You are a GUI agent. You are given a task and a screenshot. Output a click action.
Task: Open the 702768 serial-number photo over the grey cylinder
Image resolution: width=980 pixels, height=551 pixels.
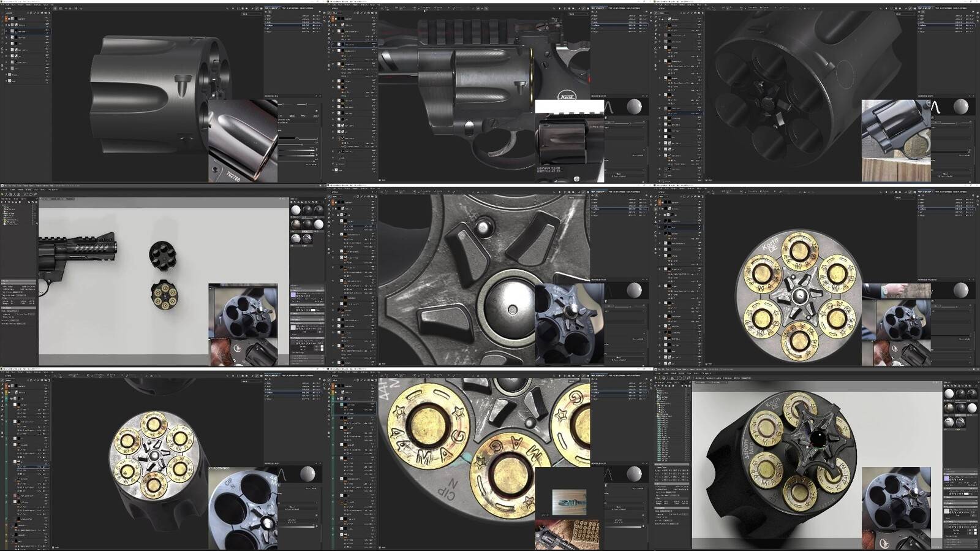click(243, 141)
